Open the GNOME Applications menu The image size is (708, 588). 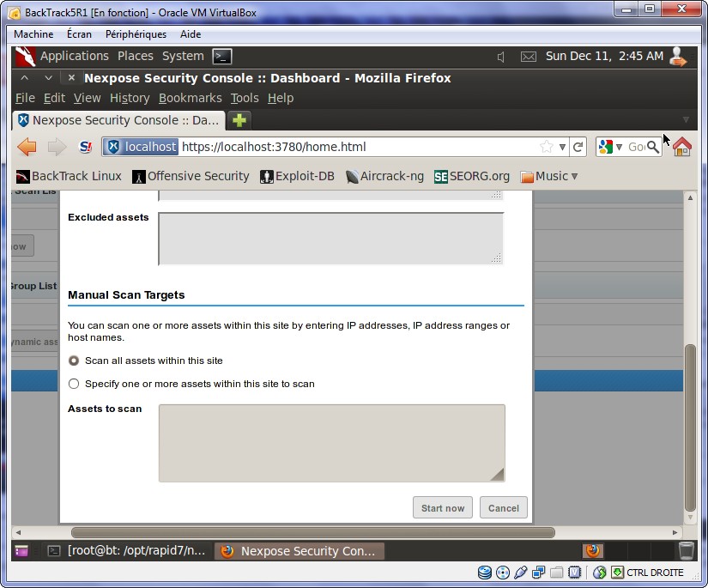[75, 56]
